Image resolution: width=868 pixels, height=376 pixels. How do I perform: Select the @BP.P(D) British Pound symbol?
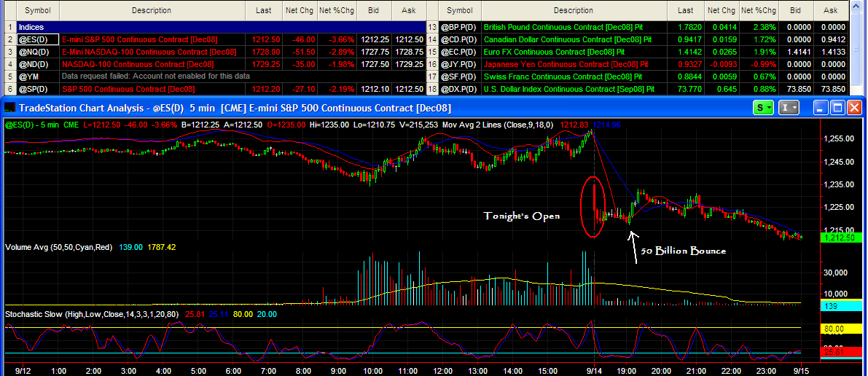coord(459,27)
